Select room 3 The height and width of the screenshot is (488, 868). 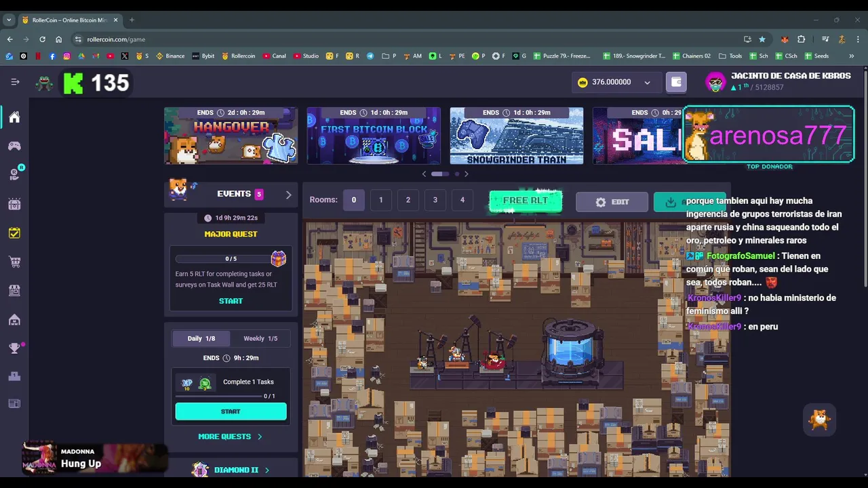pyautogui.click(x=435, y=200)
